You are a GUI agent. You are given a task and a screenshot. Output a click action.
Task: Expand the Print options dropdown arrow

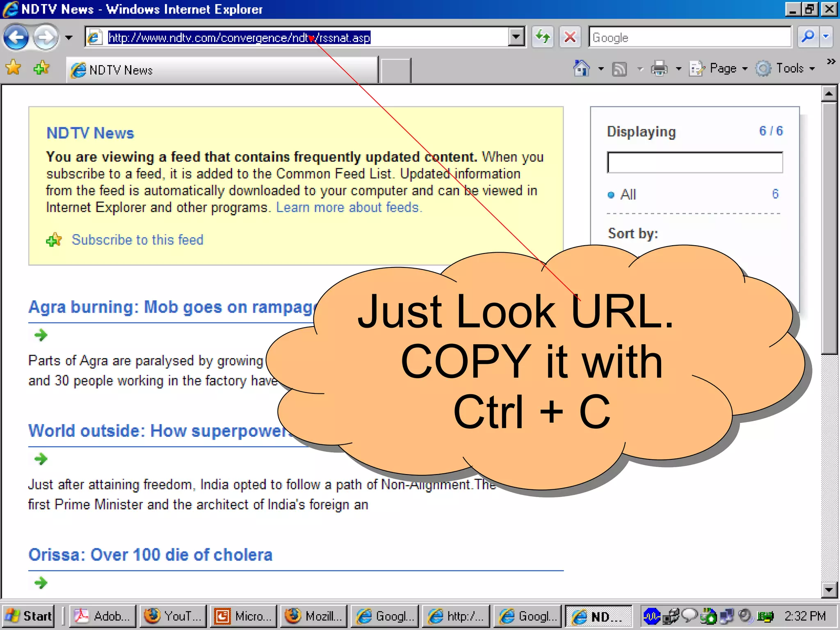click(x=678, y=69)
